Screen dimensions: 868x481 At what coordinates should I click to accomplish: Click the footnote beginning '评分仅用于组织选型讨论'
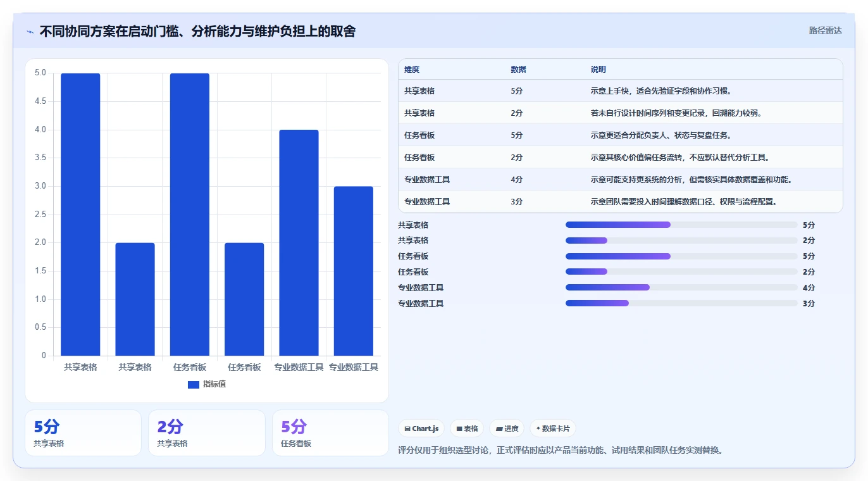561,451
